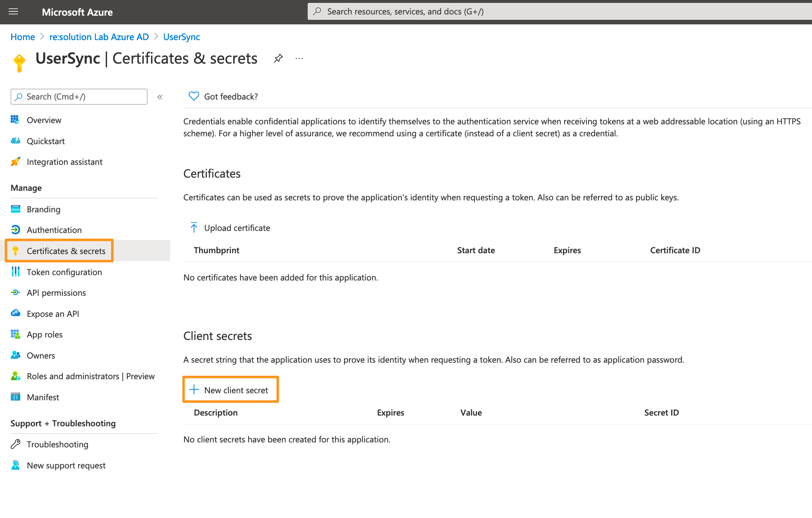The height and width of the screenshot is (518, 812).
Task: Click the key icon for Certificates & secrets
Action: (15, 250)
